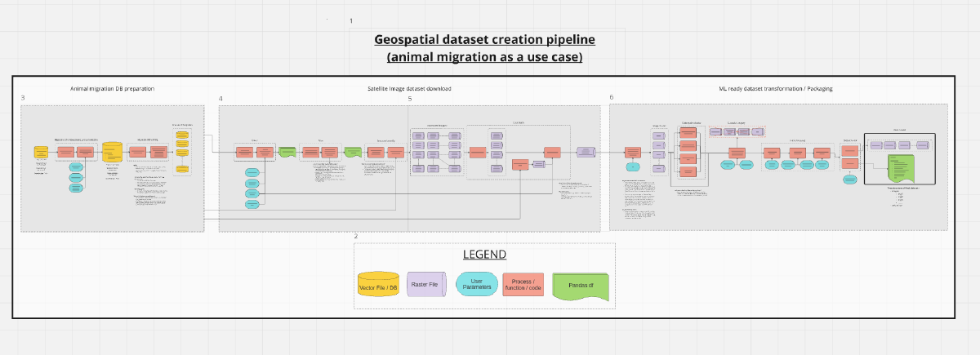Click frame number 5 label
Viewport: 980px width, 355px height.
(x=410, y=99)
